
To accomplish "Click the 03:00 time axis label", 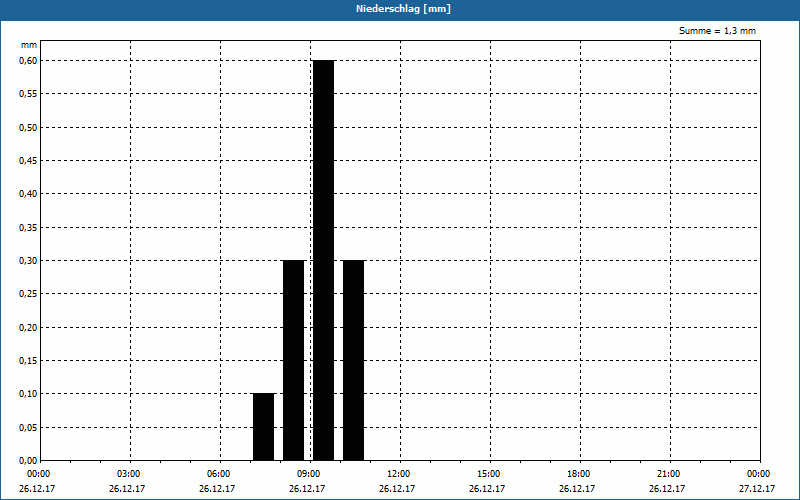I will tap(129, 474).
